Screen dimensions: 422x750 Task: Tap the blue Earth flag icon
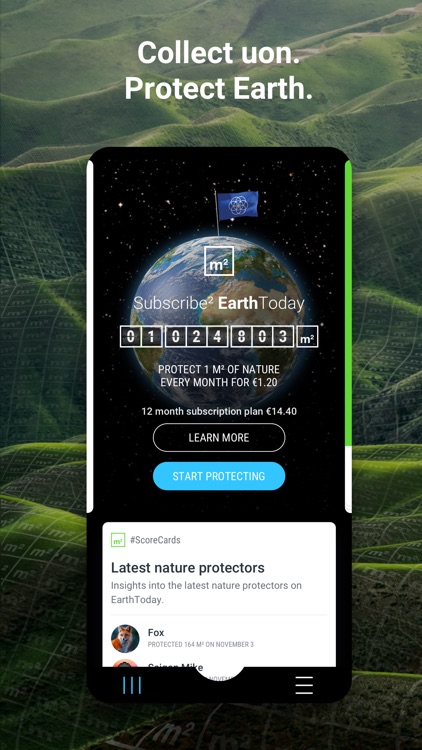[x=237, y=205]
